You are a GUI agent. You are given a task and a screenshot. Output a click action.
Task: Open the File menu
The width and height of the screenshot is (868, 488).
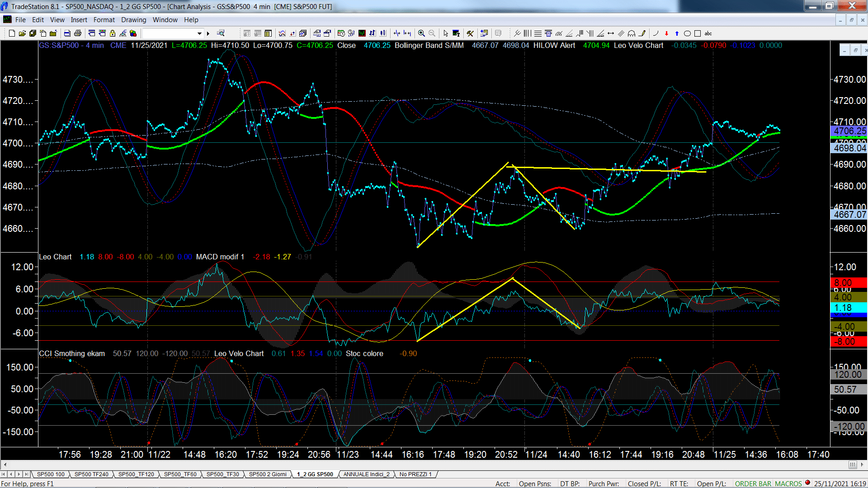pos(20,20)
